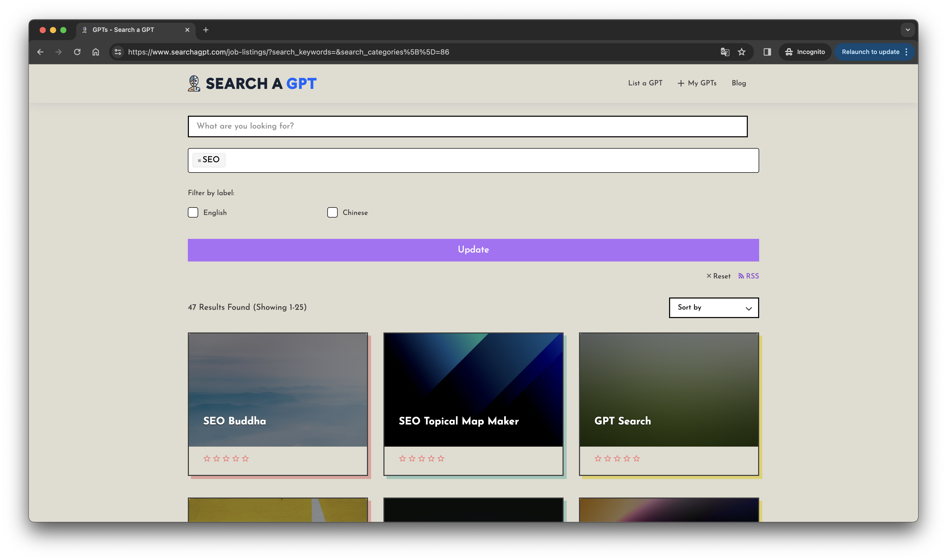Open My GPTs menu item
Viewport: 947px width, 560px height.
(697, 83)
